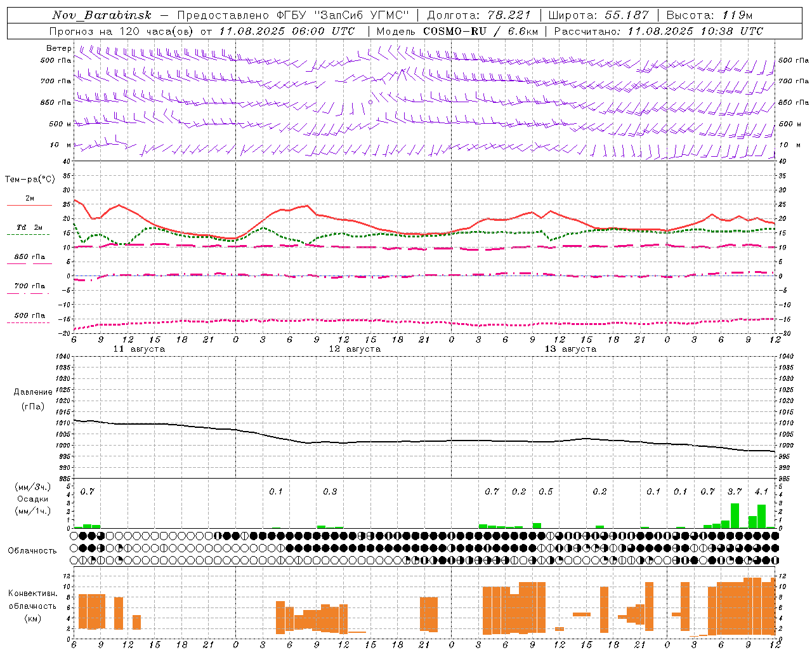
Task: Click the solid 2м temperature legend entry
Action: [30, 201]
